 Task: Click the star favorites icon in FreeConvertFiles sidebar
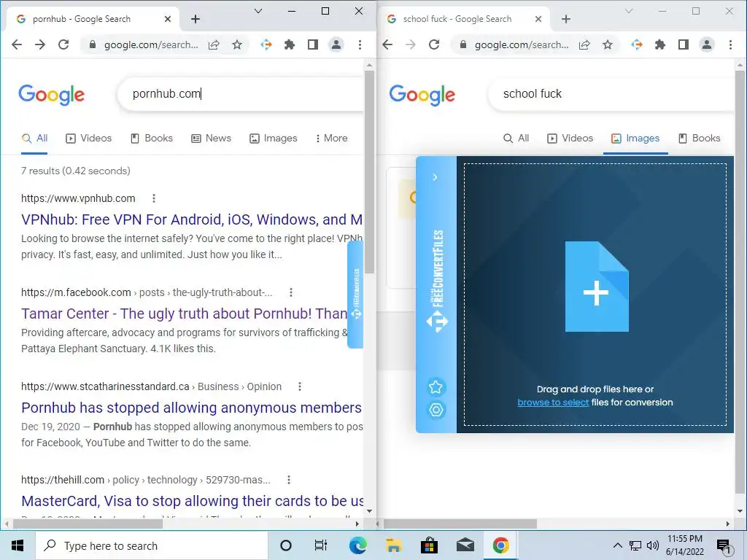[436, 386]
